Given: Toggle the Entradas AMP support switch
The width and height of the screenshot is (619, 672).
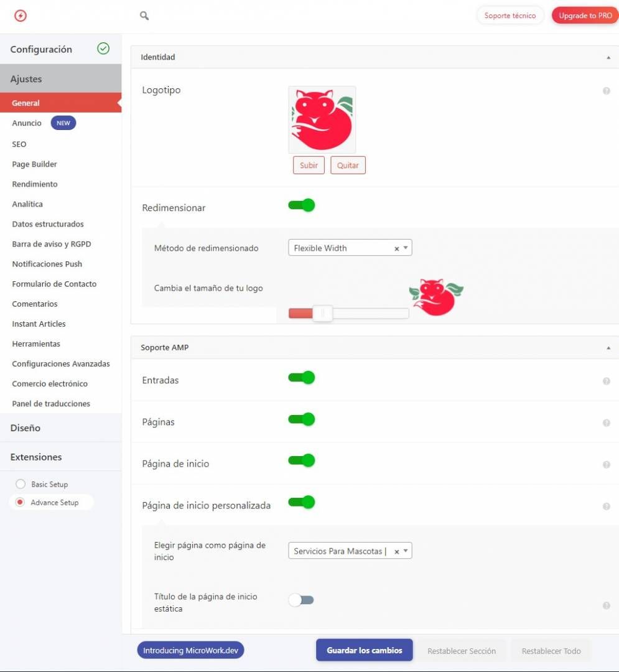Looking at the screenshot, I should [x=302, y=378].
